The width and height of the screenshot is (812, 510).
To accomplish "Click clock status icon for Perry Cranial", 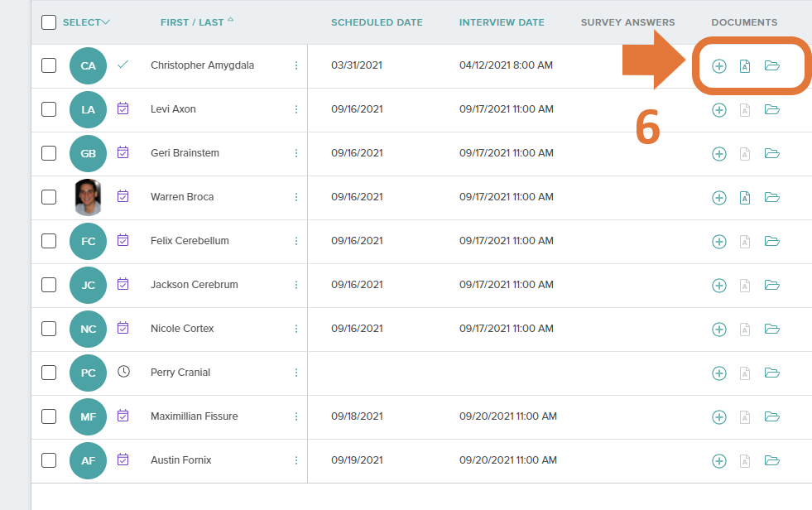I will coord(123,372).
